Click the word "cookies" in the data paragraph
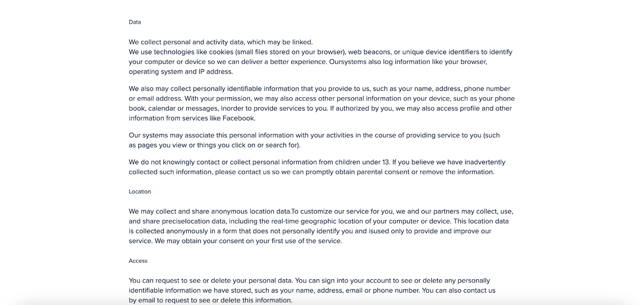The image size is (644, 305). [221, 52]
